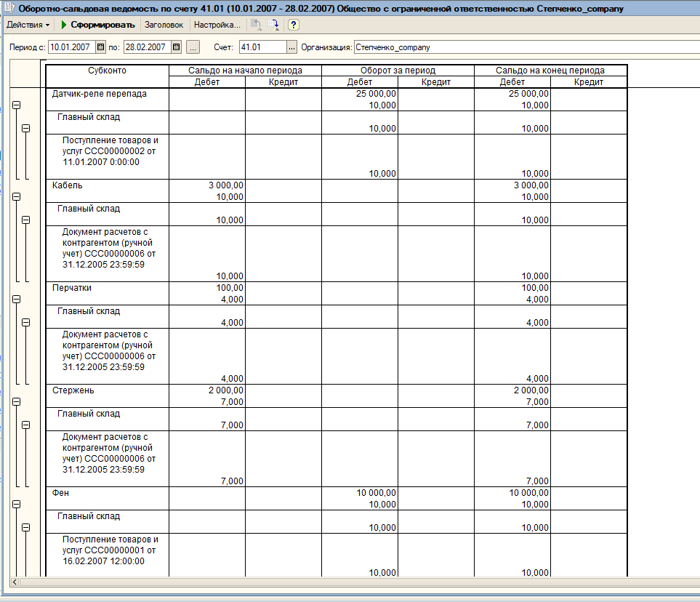700x602 pixels.
Task: Click Главный склад row under Перчатки
Action: pos(89,311)
